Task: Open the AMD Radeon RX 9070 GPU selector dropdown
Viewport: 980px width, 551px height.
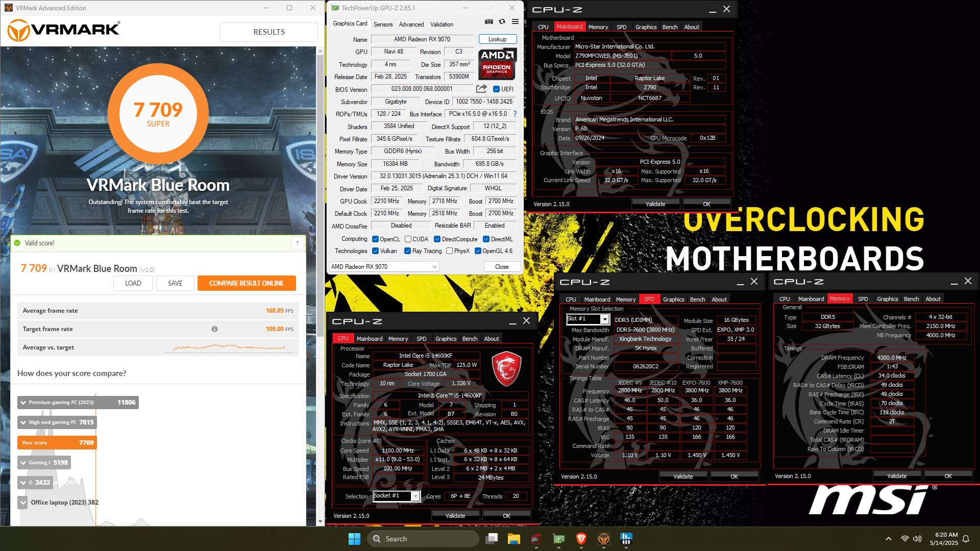Action: [x=384, y=267]
